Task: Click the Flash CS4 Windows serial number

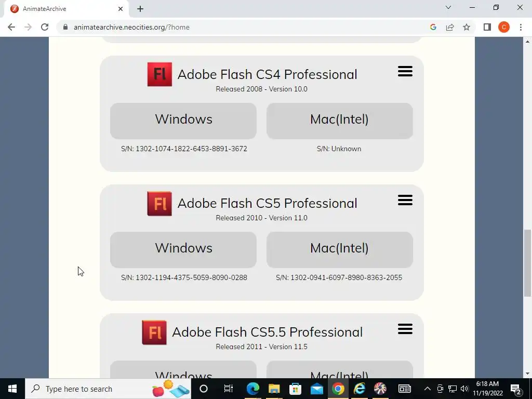Action: [x=184, y=149]
